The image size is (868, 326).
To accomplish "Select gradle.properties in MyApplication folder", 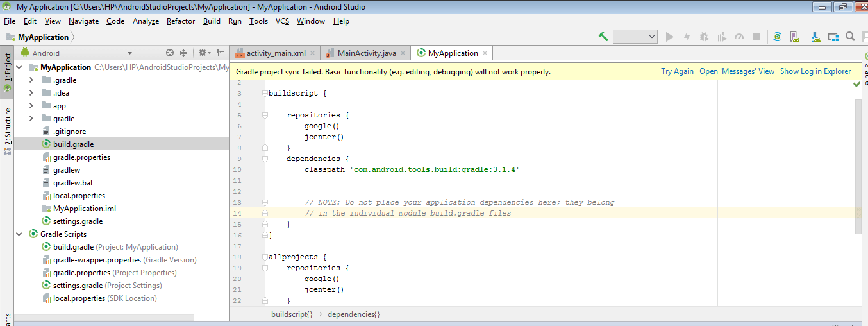I will [x=81, y=157].
